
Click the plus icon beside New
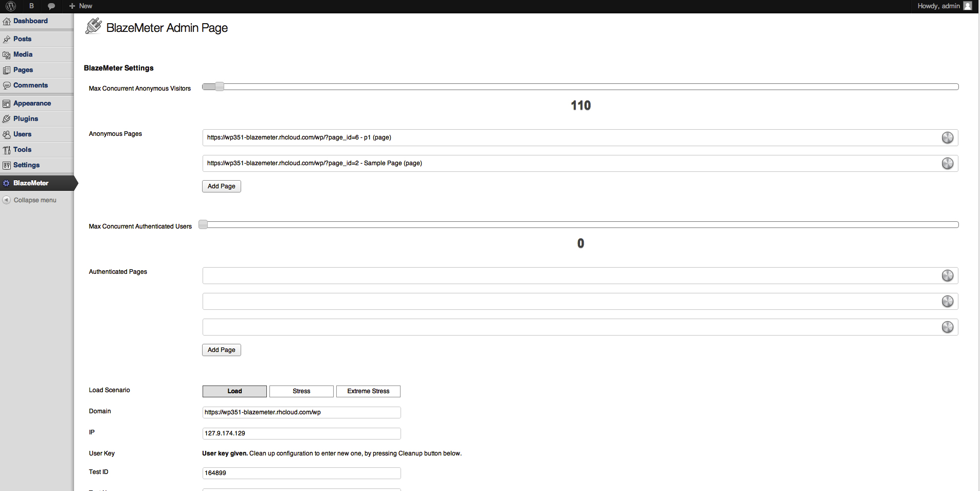click(x=72, y=6)
